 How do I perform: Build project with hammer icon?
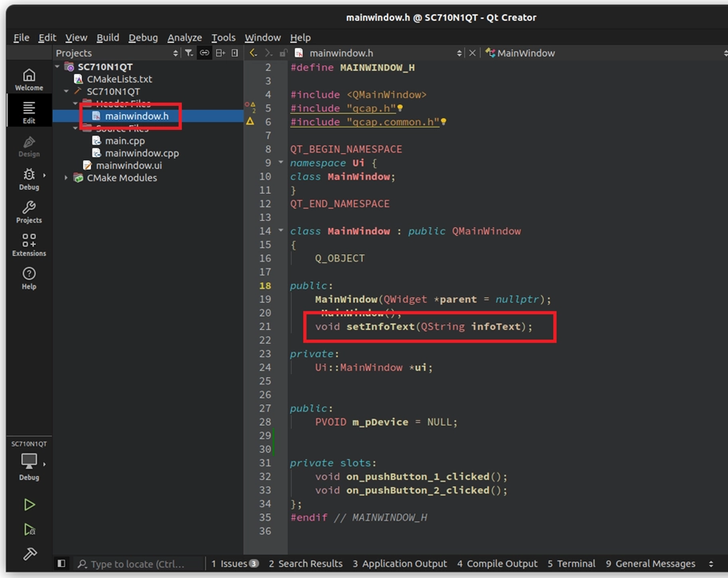tap(30, 553)
